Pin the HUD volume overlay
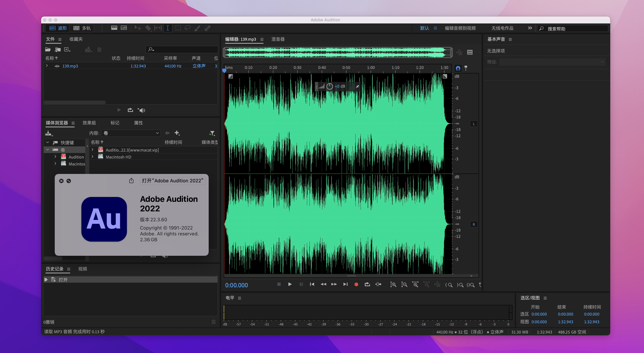The width and height of the screenshot is (644, 353). [x=357, y=86]
